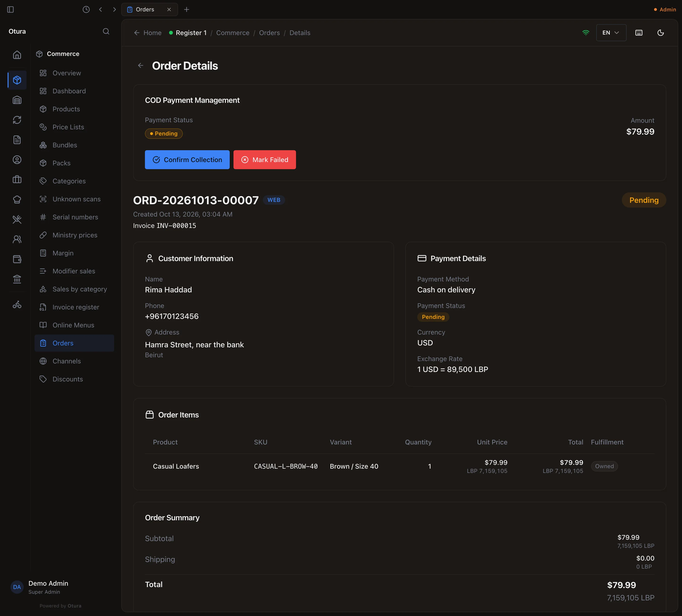This screenshot has width=682, height=616.
Task: Open the Home icon in left rail
Action: 17,55
